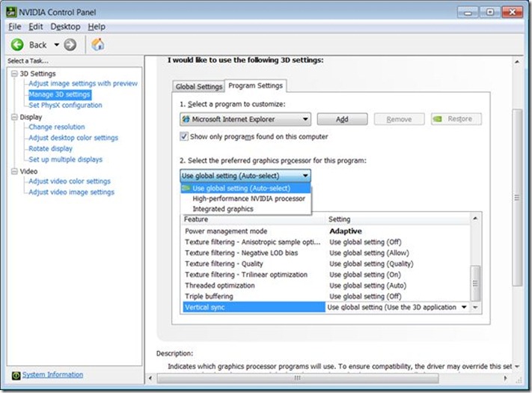Open the Microsoft Internet Explorer program dropdown
The image size is (532, 393).
pyautogui.click(x=245, y=119)
